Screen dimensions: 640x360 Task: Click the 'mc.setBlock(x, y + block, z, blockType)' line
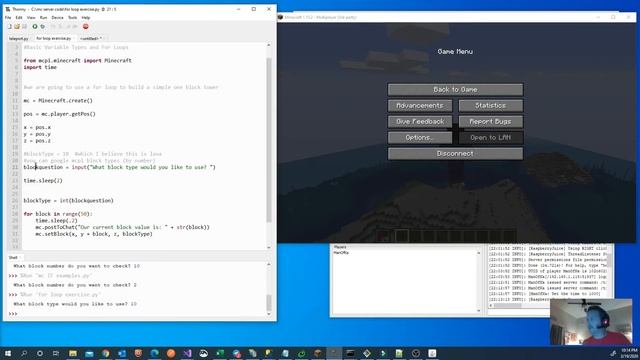coord(94,234)
